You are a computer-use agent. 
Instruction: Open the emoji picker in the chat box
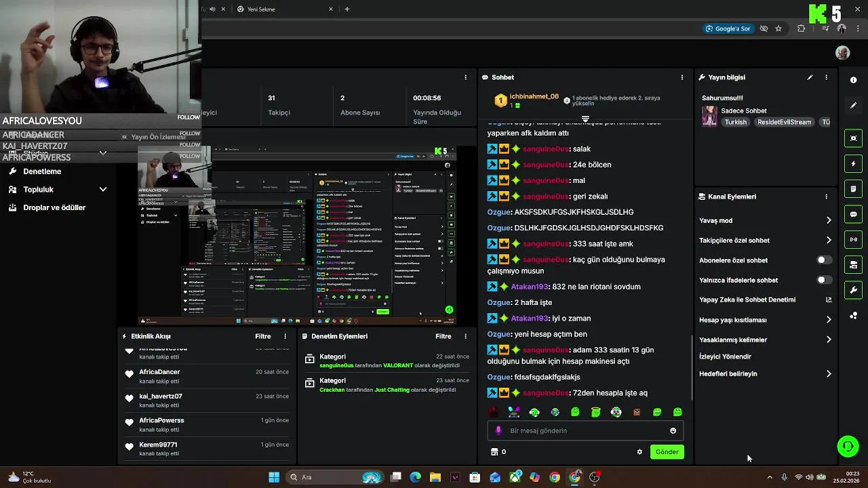[673, 430]
